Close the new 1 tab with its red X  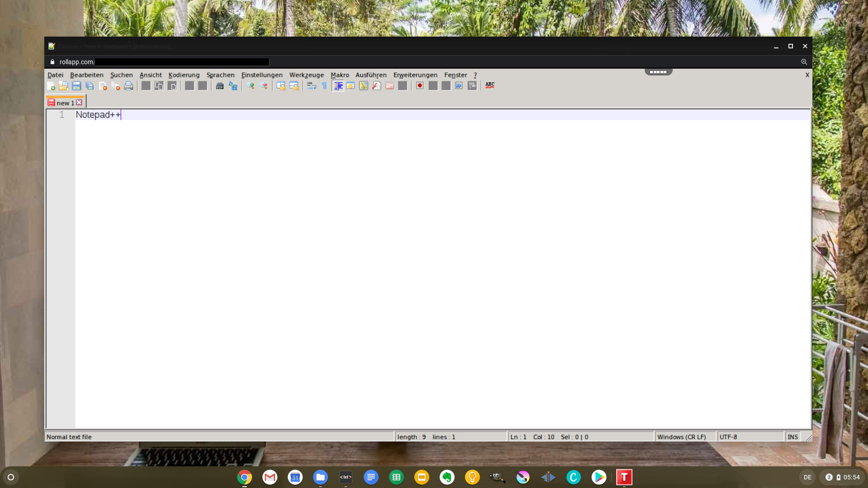(80, 103)
